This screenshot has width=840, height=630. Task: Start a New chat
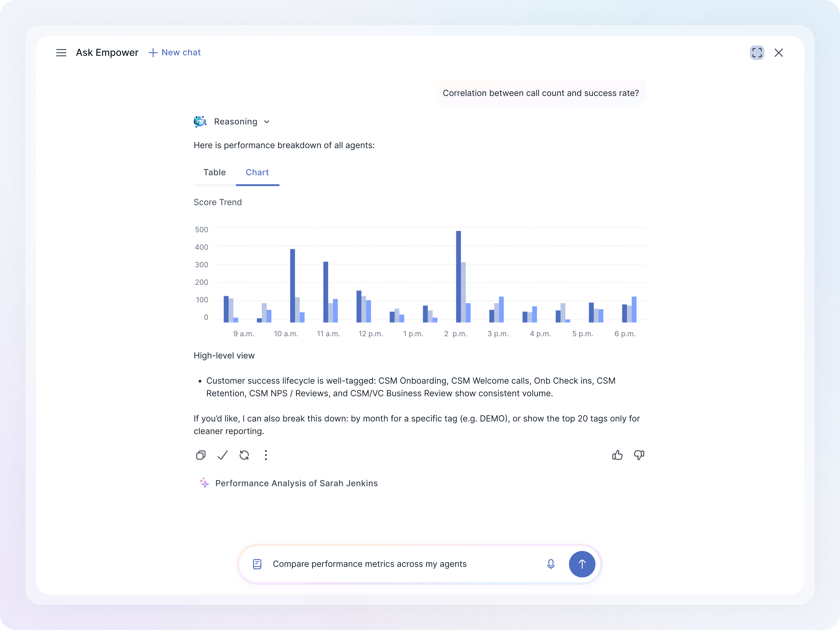tap(175, 52)
